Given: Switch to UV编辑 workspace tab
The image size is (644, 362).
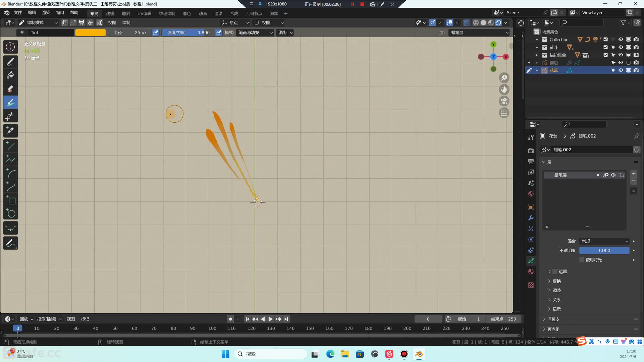Looking at the screenshot, I should tap(144, 14).
